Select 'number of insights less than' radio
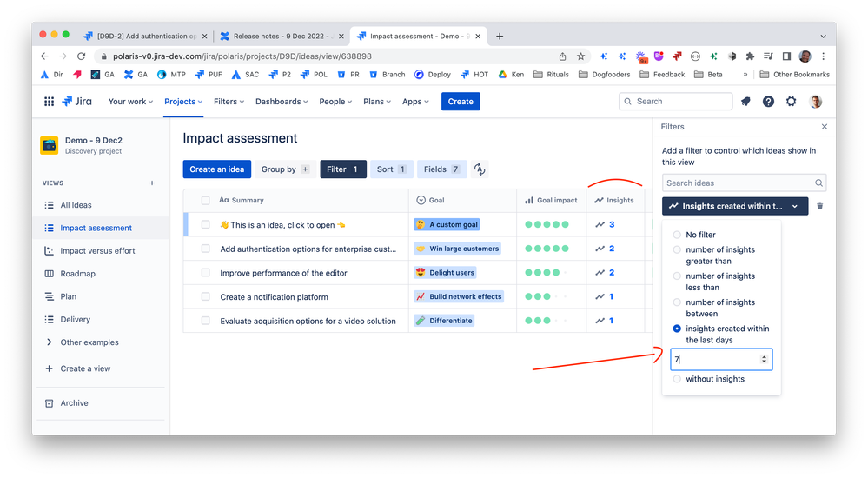 pos(677,276)
